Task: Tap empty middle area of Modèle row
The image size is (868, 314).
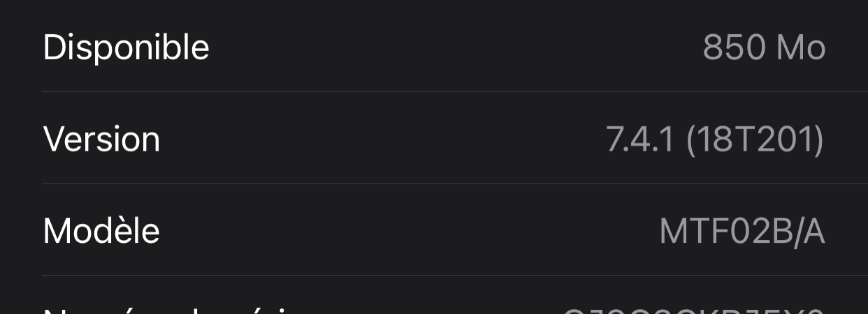Action: click(x=405, y=231)
